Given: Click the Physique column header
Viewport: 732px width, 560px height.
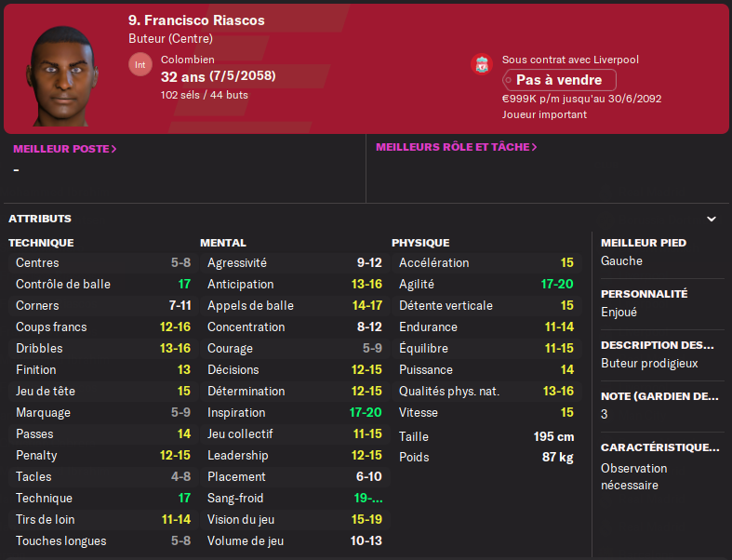Looking at the screenshot, I should click(x=420, y=243).
